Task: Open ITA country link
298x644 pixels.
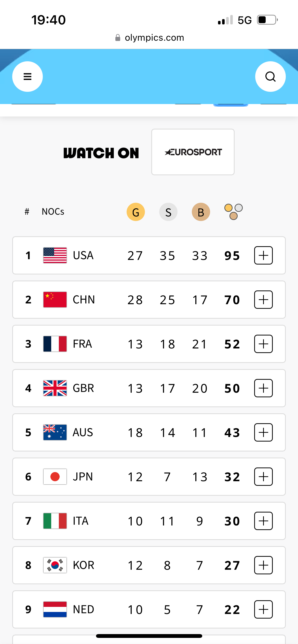Action: pos(80,521)
